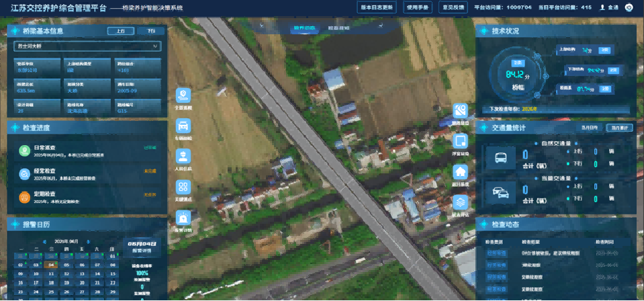
Task: Switch to the 下行 direction toggle
Action: tap(150, 31)
